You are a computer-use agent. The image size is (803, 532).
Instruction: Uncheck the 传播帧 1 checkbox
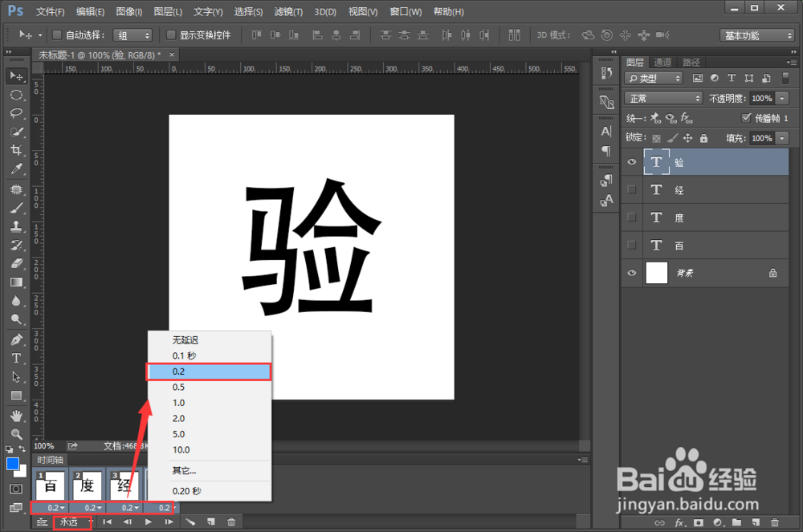(747, 117)
